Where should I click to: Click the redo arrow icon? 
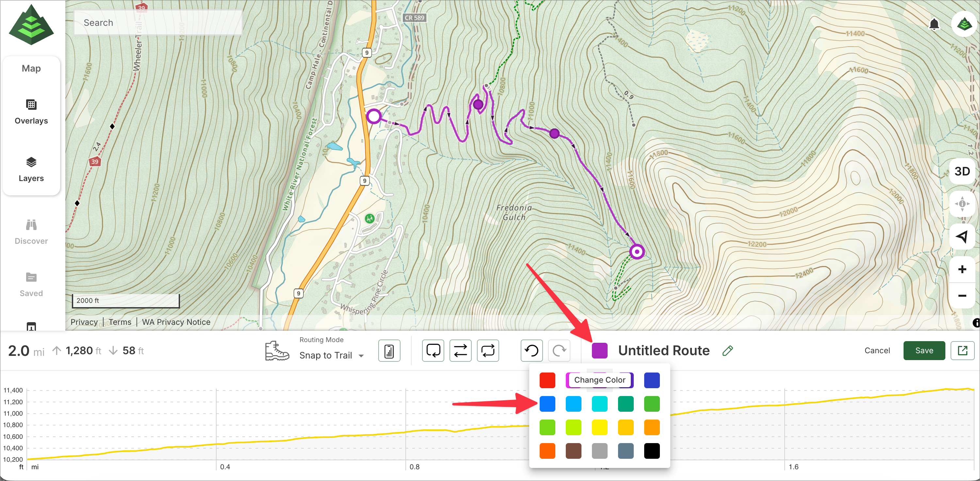[x=559, y=351]
